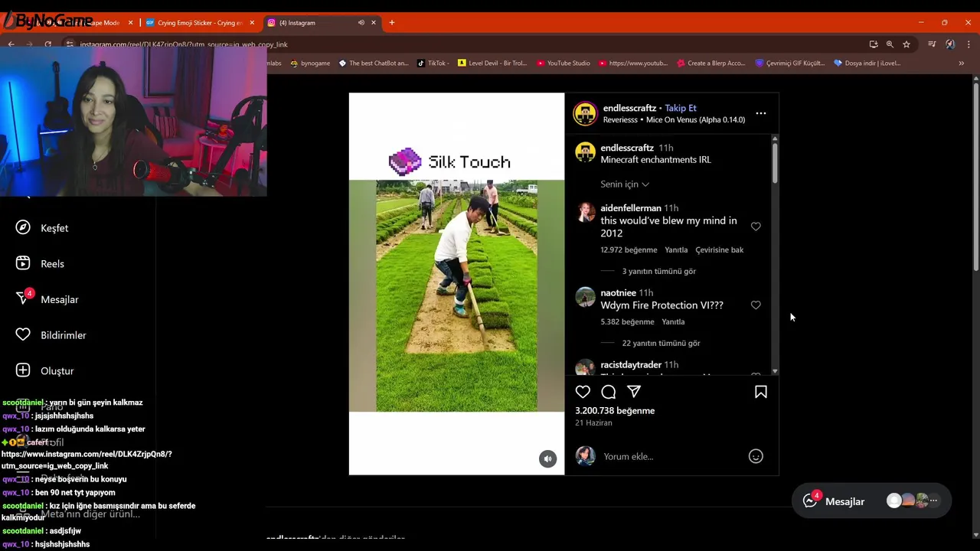Reload the page in browser

pyautogui.click(x=47, y=44)
